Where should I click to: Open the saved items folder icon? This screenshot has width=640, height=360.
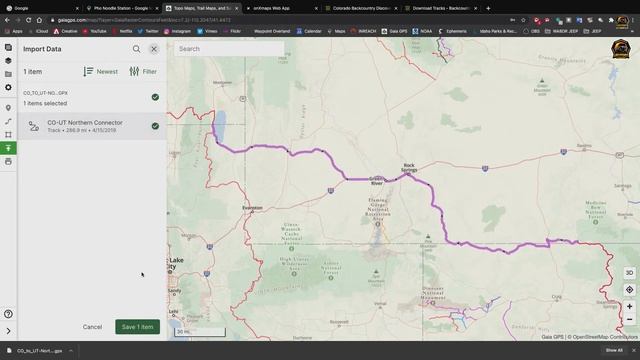(x=8, y=74)
